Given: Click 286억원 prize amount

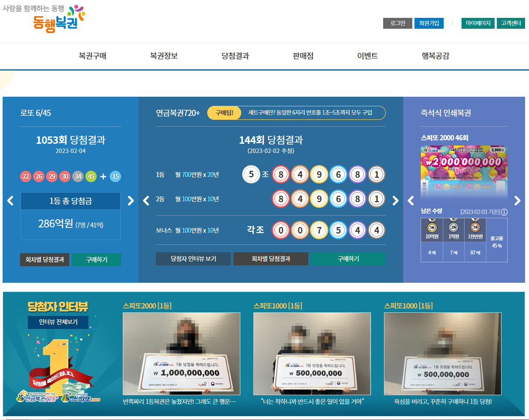Looking at the screenshot, I should [x=55, y=224].
